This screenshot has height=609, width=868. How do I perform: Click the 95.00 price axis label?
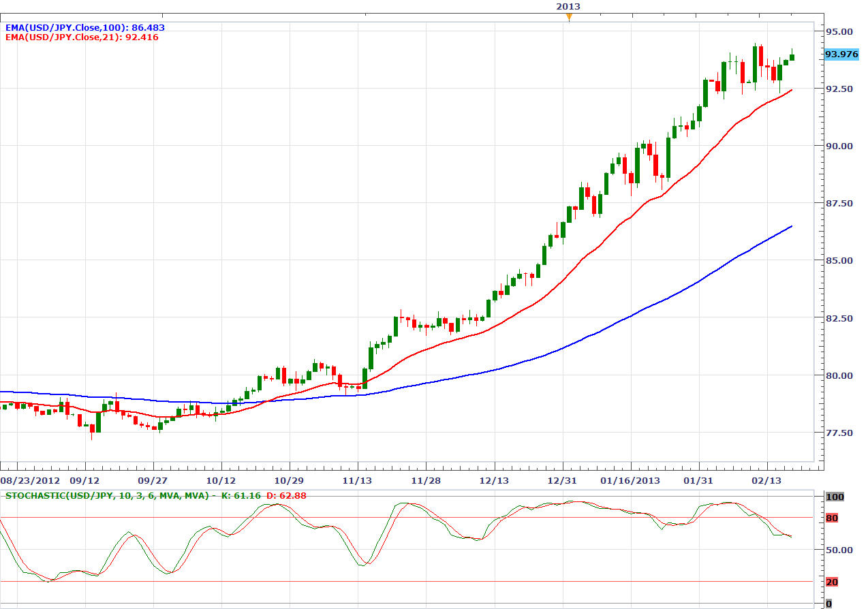tap(839, 31)
